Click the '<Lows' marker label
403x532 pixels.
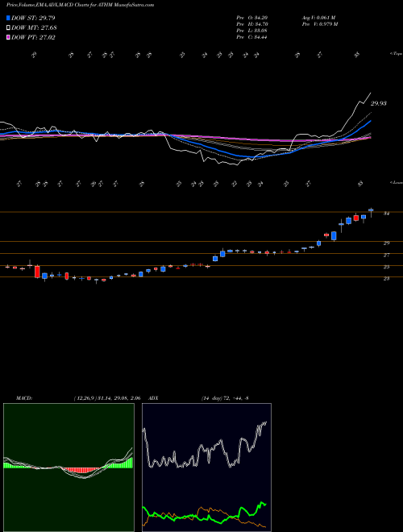coord(397,182)
